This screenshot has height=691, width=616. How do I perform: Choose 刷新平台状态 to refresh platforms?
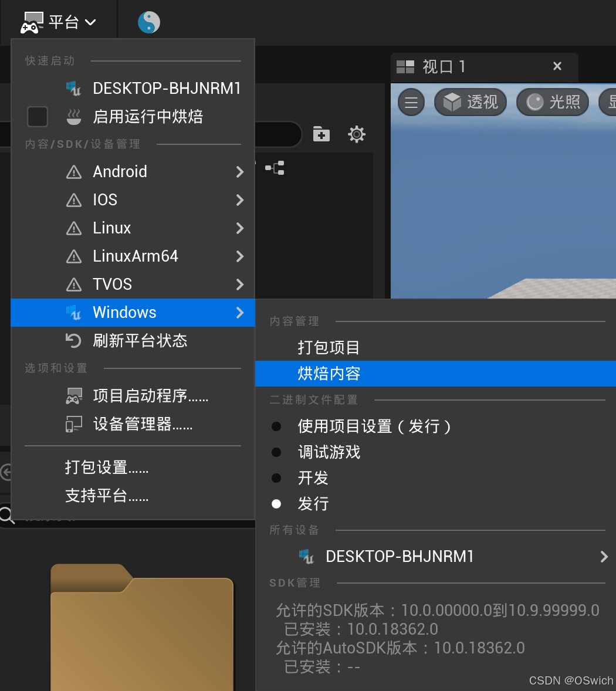[x=133, y=341]
